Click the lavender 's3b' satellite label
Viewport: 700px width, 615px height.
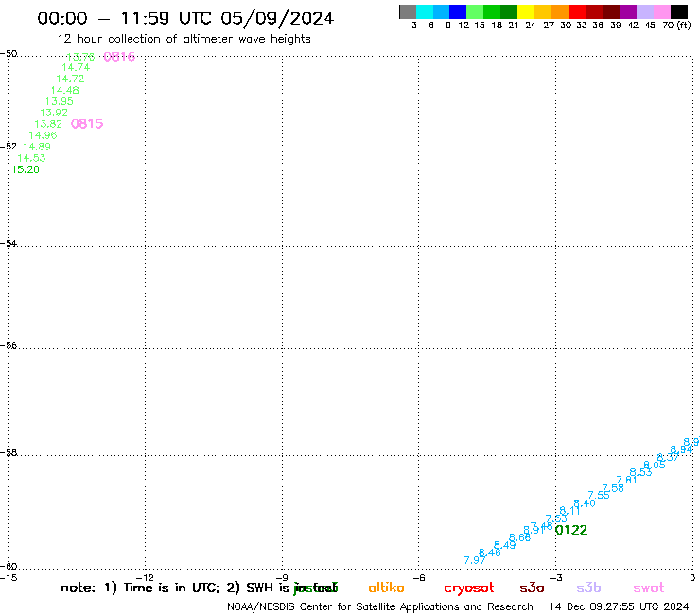click(588, 588)
